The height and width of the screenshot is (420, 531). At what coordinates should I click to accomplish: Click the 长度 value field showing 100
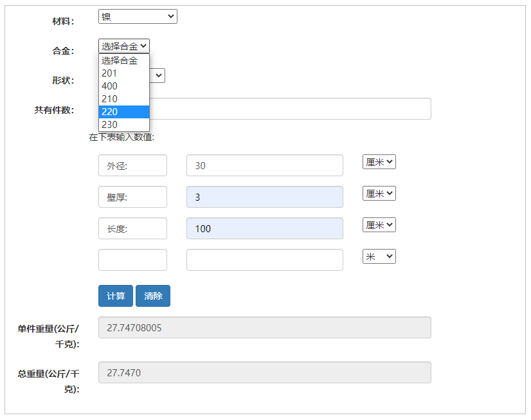[264, 228]
